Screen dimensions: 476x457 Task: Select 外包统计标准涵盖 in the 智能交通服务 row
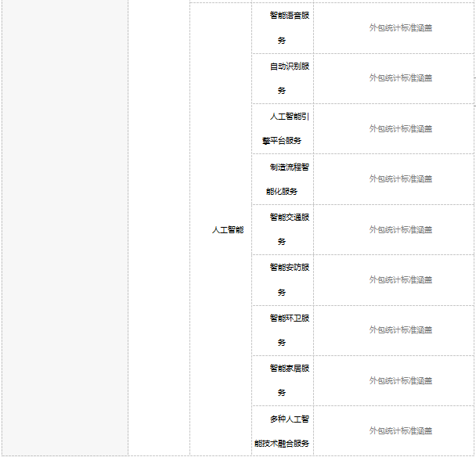tap(401, 230)
